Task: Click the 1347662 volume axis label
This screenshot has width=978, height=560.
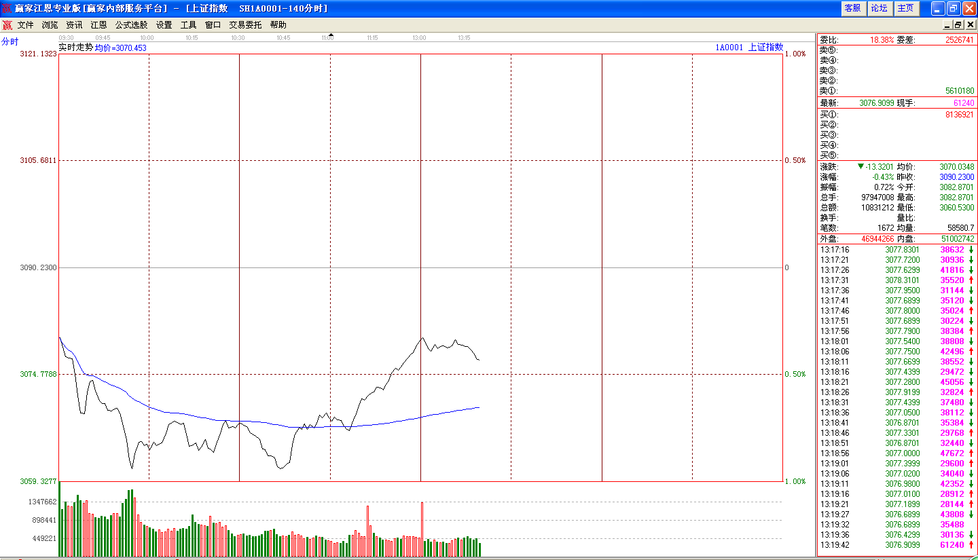Action: tap(43, 502)
